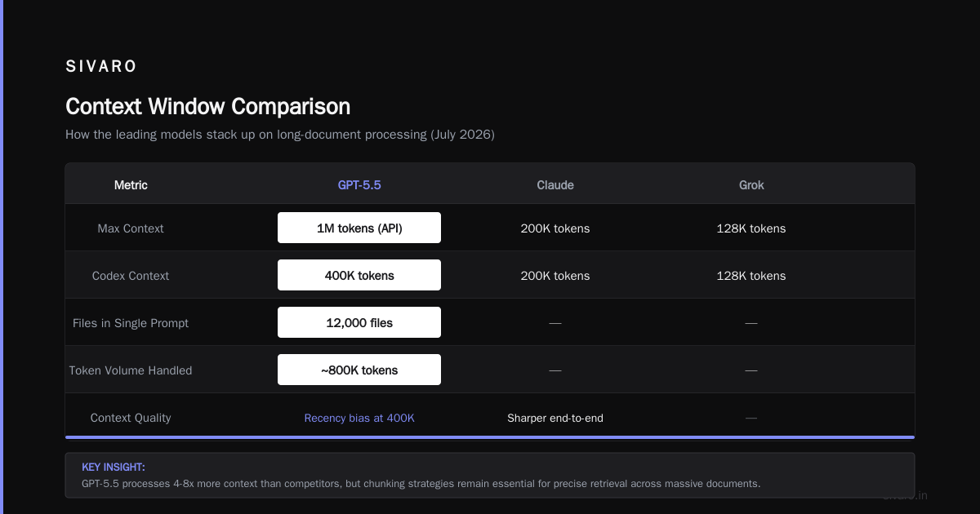Screen dimensions: 980x514
Task: Select the "Files in Single Prompt" row label
Action: (131, 323)
